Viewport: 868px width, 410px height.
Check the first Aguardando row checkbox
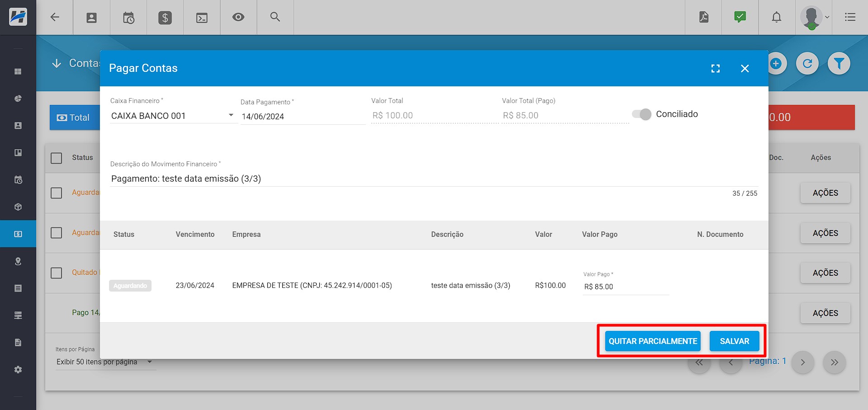pyautogui.click(x=57, y=193)
